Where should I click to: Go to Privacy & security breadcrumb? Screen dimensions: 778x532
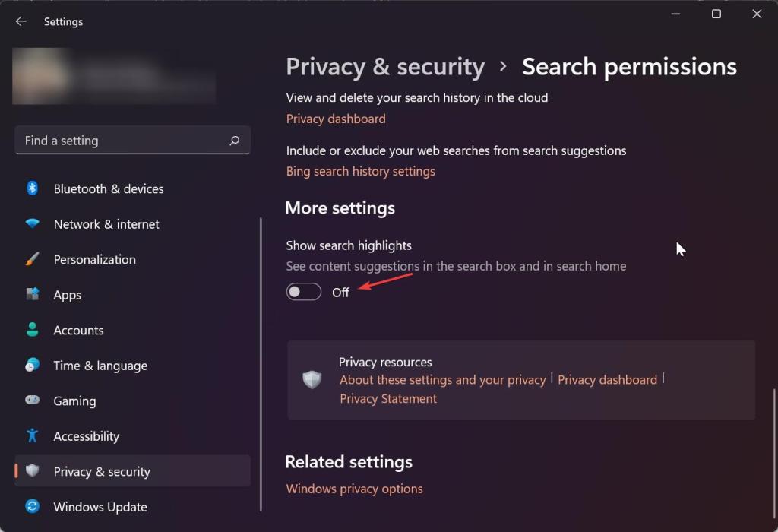click(385, 67)
